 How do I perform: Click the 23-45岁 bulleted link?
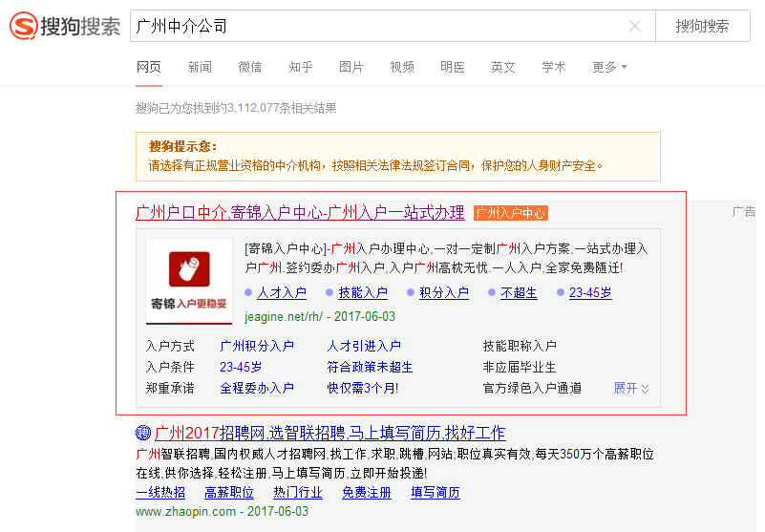click(x=590, y=293)
